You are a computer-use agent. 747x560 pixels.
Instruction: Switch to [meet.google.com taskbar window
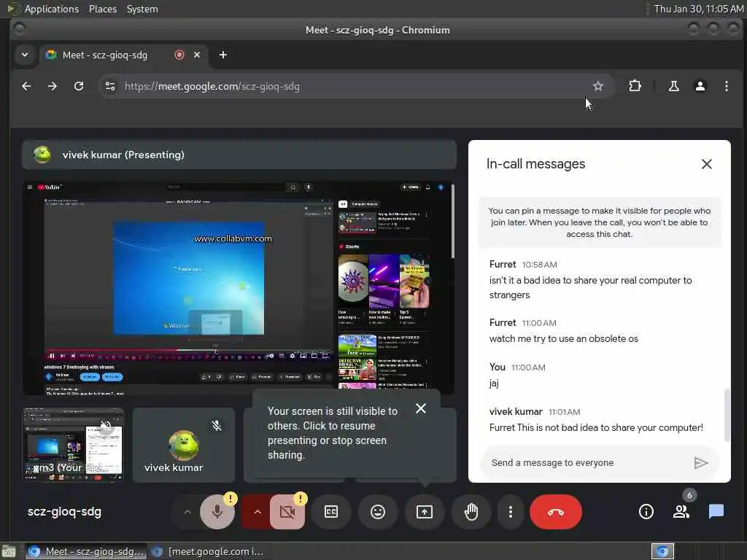click(208, 551)
